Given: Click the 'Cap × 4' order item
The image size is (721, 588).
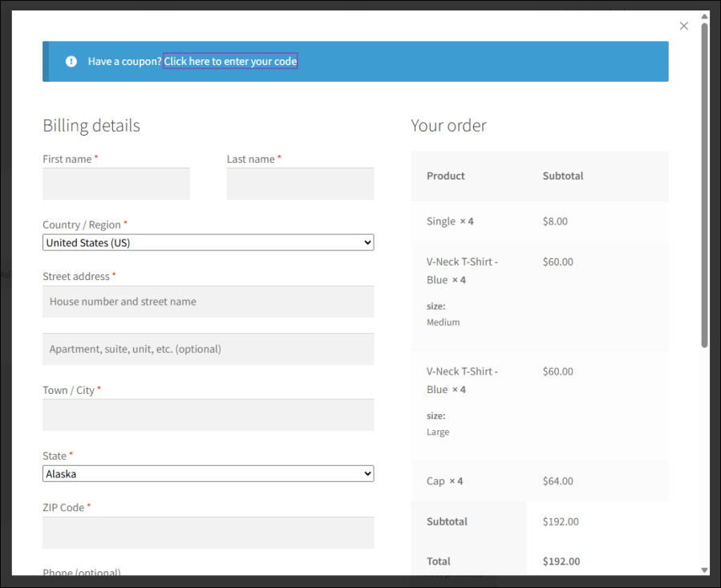Looking at the screenshot, I should (x=445, y=481).
